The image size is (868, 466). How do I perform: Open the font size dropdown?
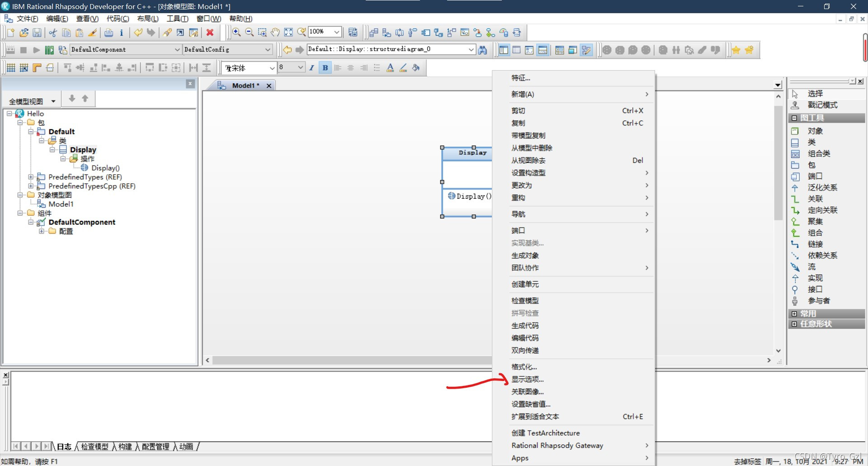point(301,68)
